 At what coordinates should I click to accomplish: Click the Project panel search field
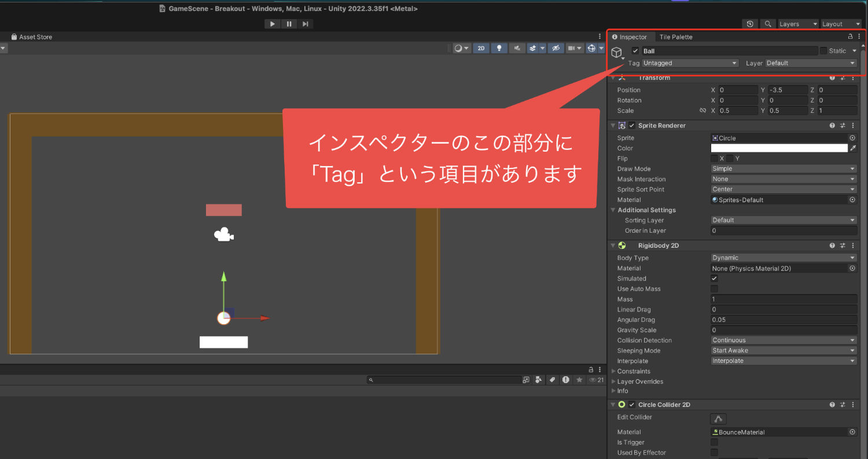coord(444,380)
